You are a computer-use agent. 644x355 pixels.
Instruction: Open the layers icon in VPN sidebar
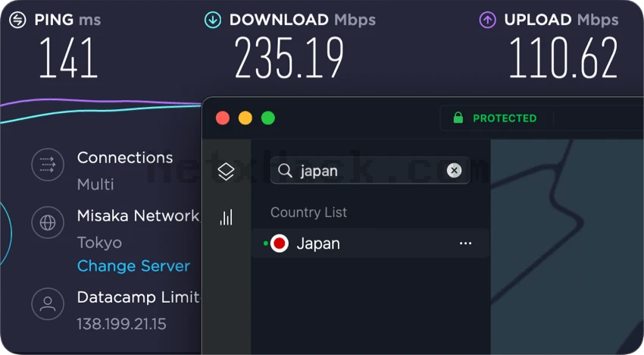[x=226, y=171]
